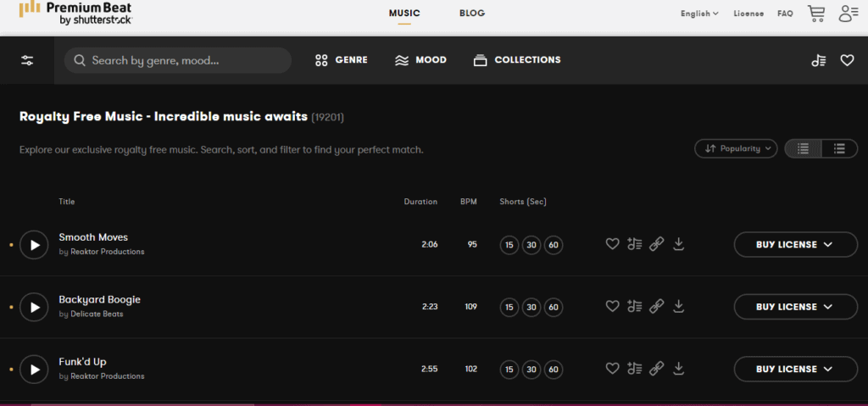The image size is (868, 406).
Task: Open playlists icon in the search bar
Action: coord(819,60)
